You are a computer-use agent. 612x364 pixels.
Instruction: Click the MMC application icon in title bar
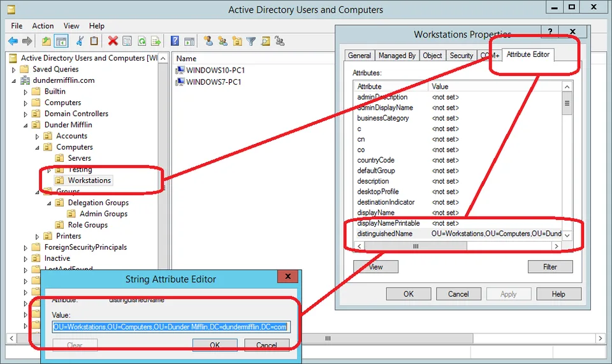click(11, 10)
